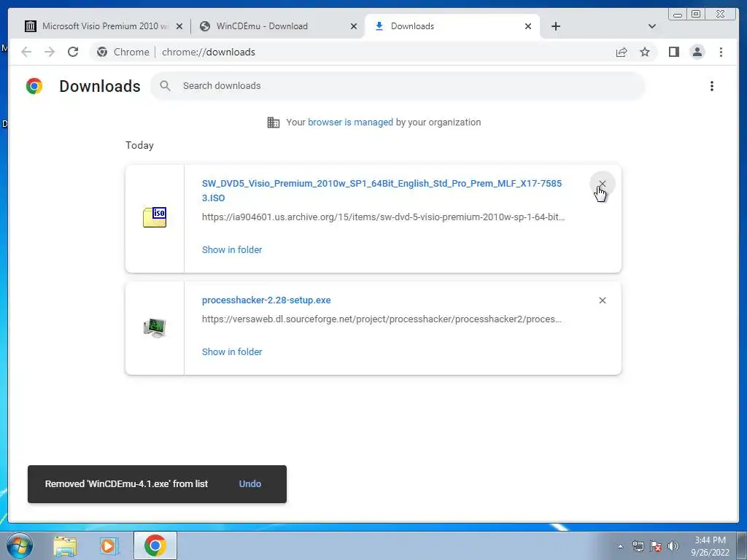747x560 pixels.
Task: Click the 'Removed WinCDEmu-4.1.exe from list' message
Action: [126, 484]
